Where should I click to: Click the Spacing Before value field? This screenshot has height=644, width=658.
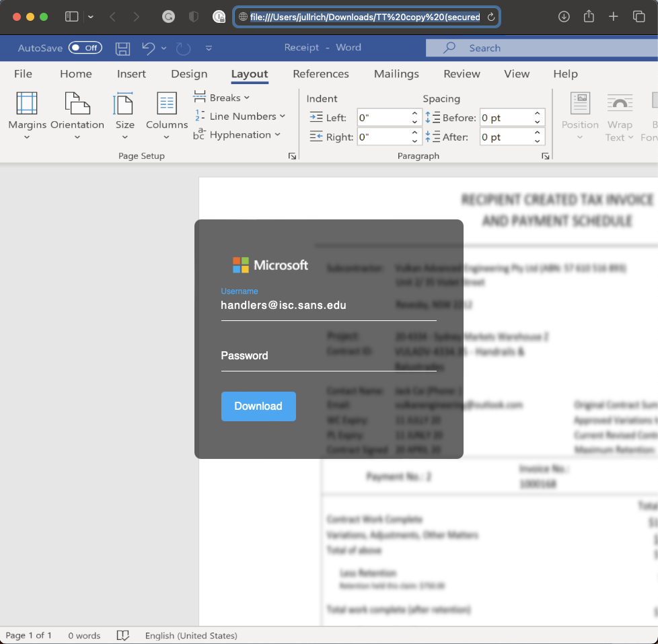(505, 118)
